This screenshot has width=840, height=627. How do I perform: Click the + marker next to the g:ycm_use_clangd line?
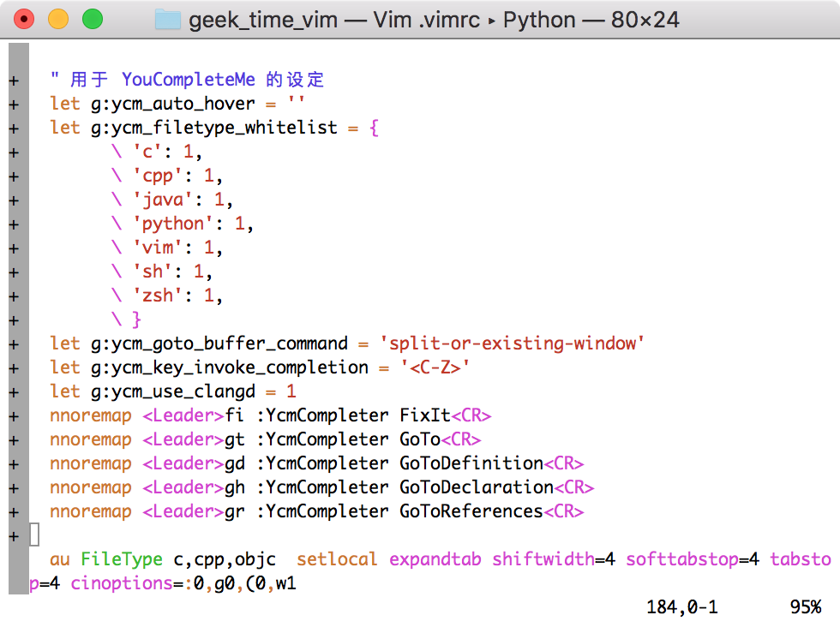coord(13,391)
